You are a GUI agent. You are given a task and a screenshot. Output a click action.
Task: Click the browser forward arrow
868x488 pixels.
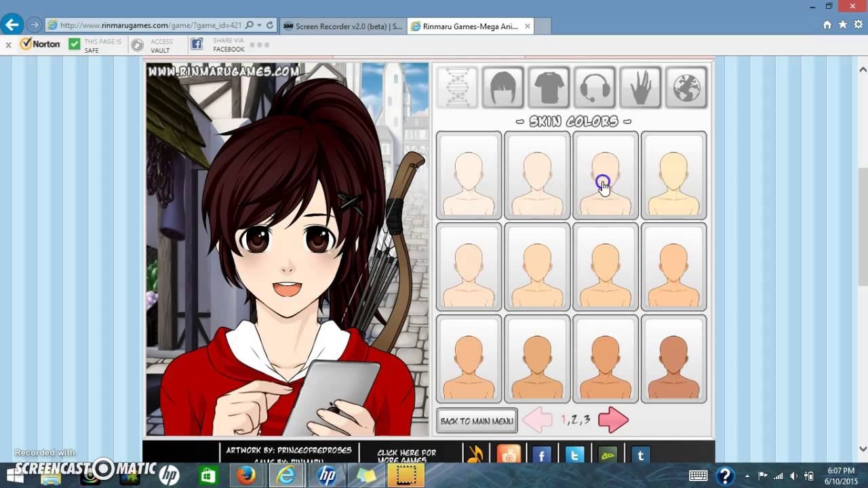[x=34, y=25]
